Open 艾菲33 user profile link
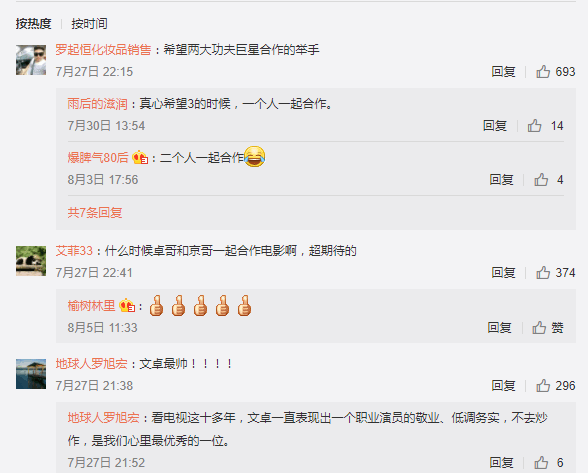This screenshot has width=588, height=473. [x=74, y=251]
